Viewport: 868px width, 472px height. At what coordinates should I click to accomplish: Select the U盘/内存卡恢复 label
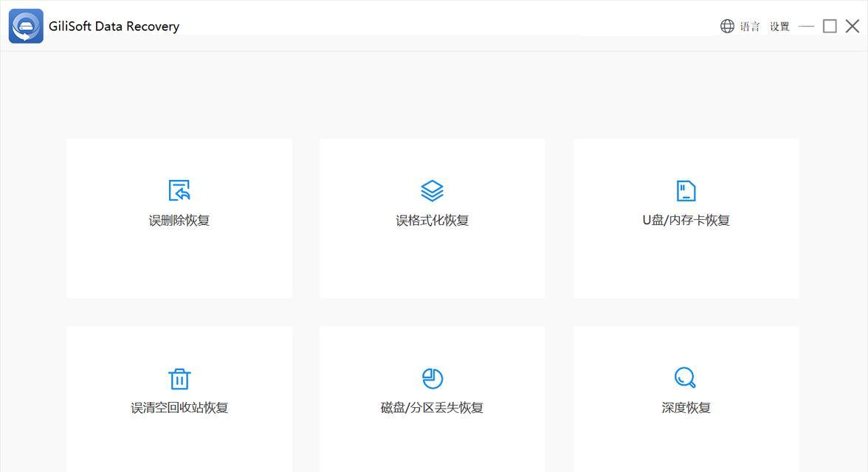[686, 221]
